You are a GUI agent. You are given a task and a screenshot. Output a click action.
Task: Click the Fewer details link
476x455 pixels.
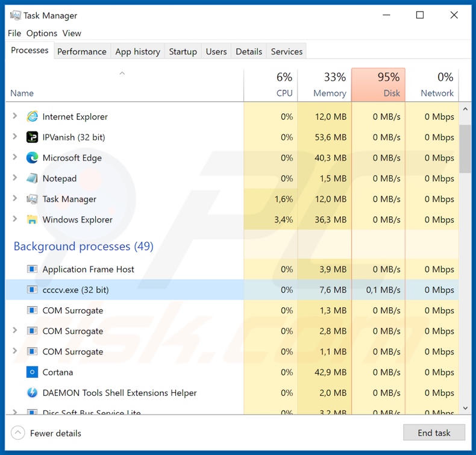[x=55, y=433]
